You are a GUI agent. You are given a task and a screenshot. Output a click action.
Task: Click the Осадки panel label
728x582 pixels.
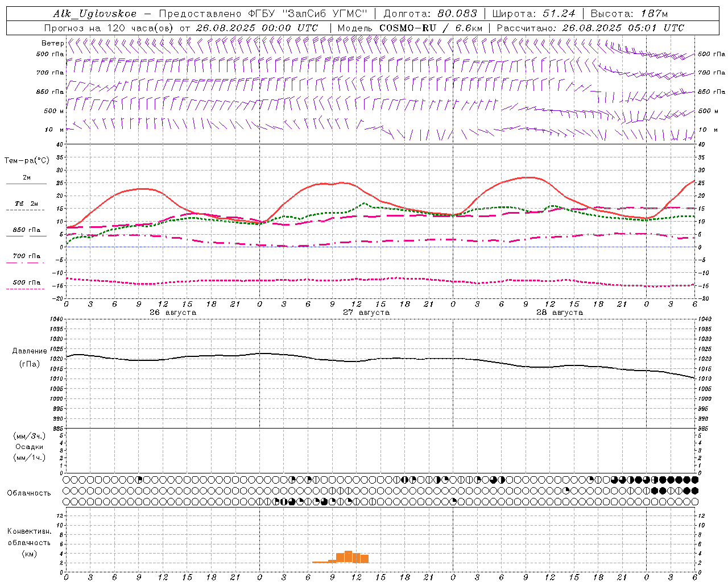(x=30, y=447)
